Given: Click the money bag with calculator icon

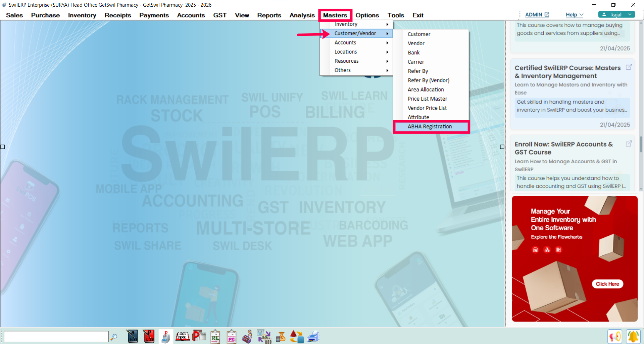Looking at the screenshot, I should pyautogui.click(x=281, y=337).
